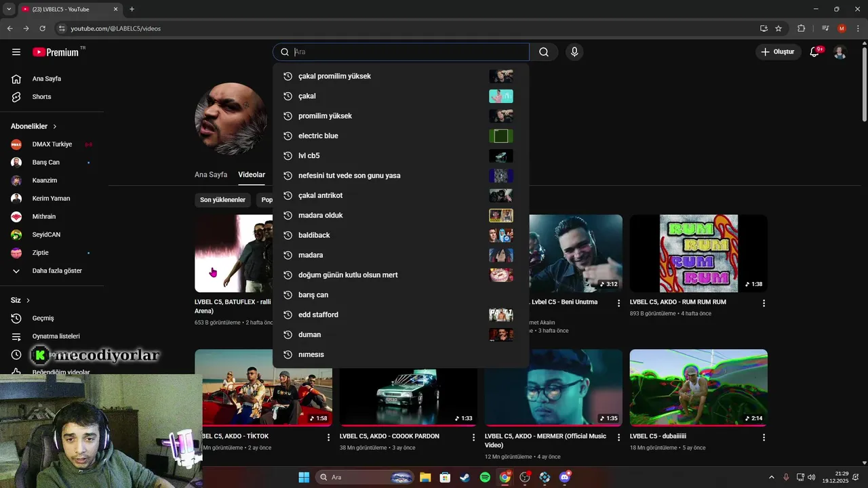
Task: Click the Oluştur create button
Action: tap(777, 52)
